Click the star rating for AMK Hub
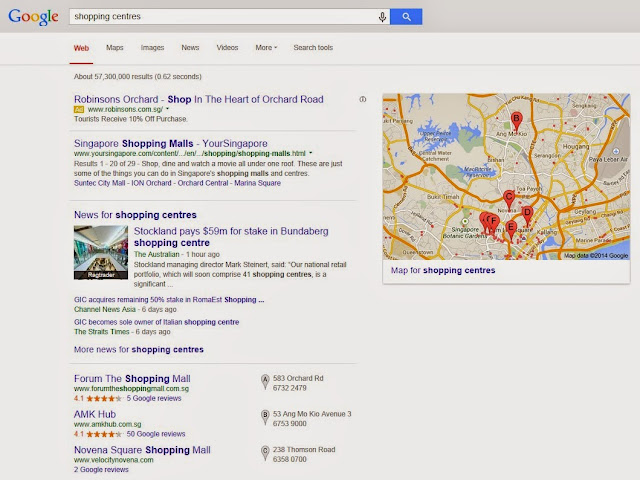The image size is (640, 480). [x=104, y=434]
